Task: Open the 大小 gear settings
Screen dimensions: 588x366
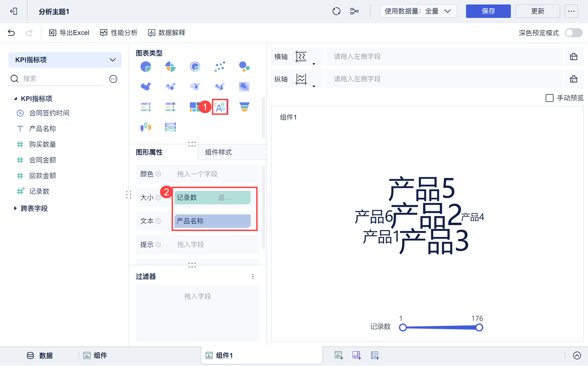Action: pyautogui.click(x=158, y=198)
